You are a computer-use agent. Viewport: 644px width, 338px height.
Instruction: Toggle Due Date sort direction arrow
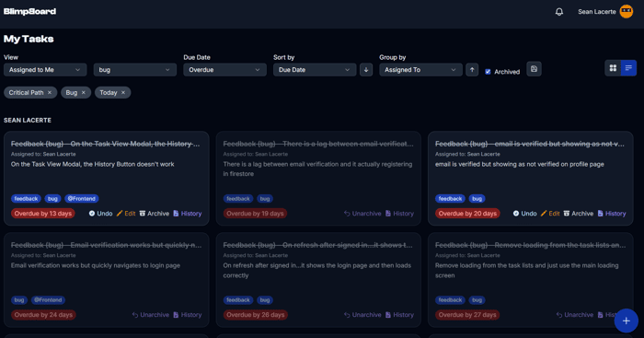pos(366,70)
